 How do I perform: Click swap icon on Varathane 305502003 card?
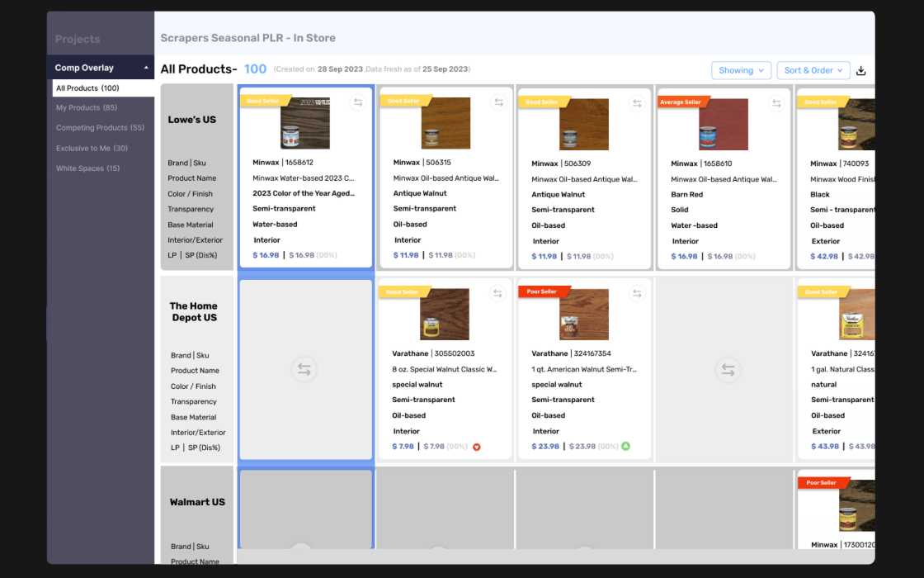pos(497,293)
